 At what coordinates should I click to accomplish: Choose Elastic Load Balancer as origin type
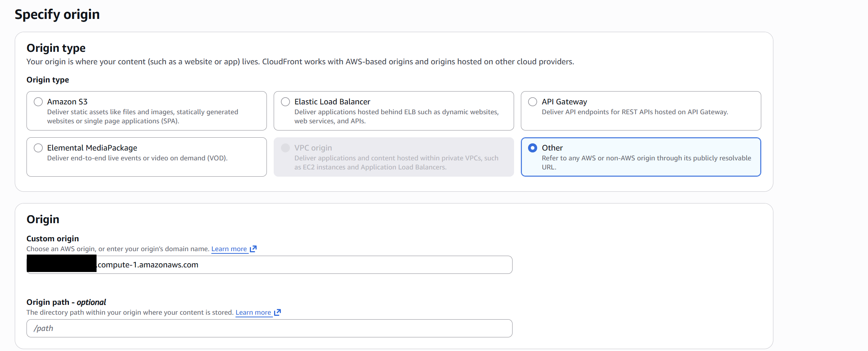285,102
